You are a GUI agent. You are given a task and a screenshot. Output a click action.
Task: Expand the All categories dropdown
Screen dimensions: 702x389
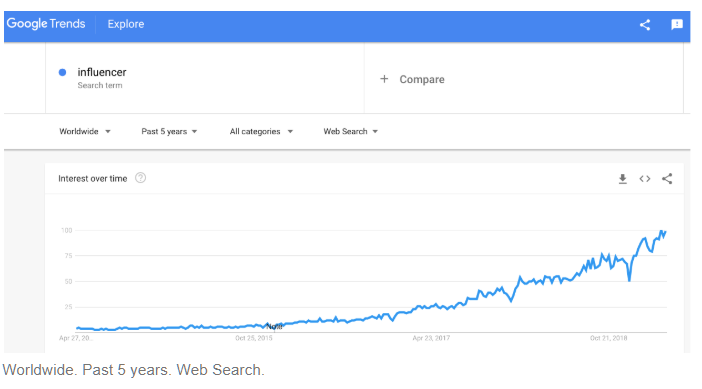pos(261,131)
